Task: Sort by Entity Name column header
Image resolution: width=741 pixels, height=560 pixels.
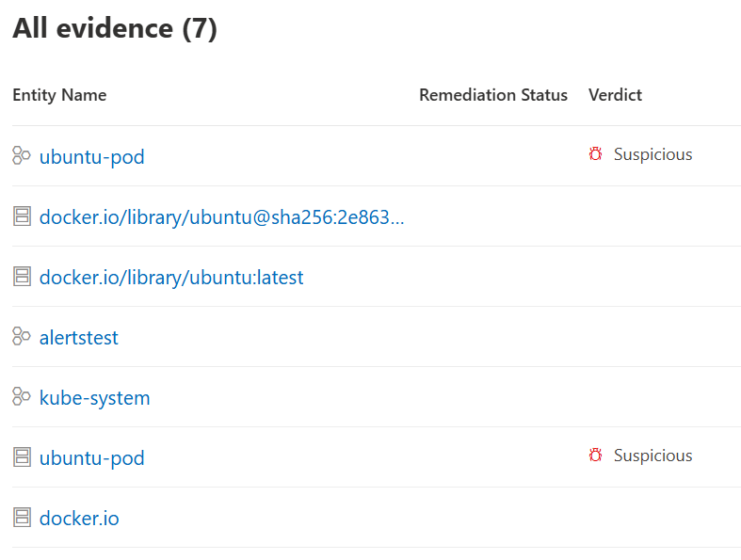Action: [x=59, y=95]
